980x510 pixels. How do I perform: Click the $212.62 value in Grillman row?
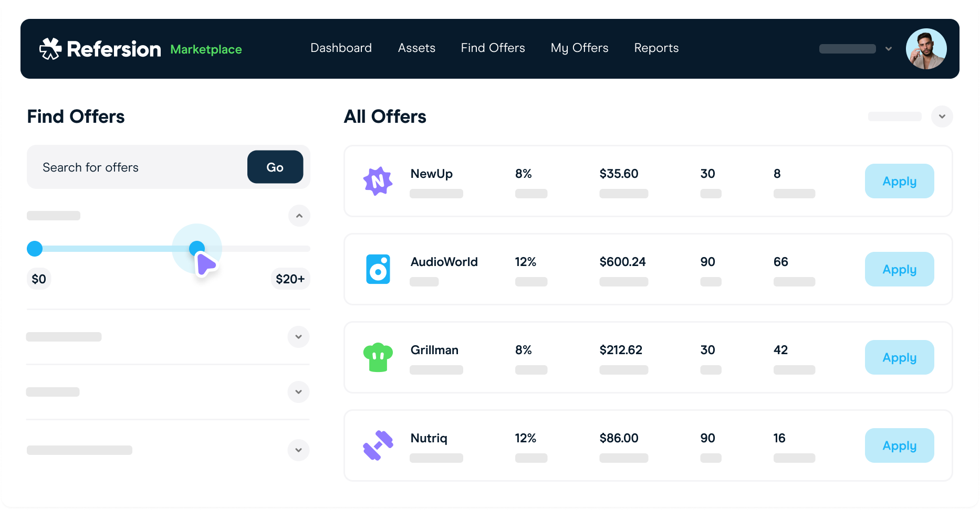click(621, 350)
